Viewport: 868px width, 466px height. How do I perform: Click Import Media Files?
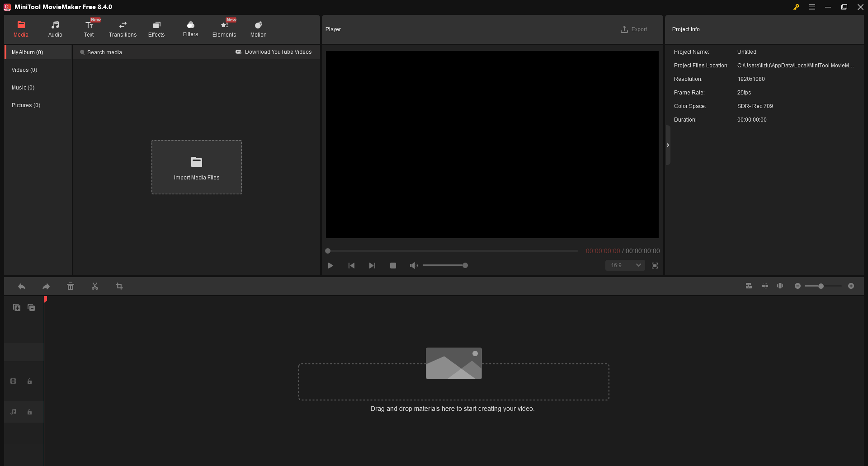[x=196, y=167]
